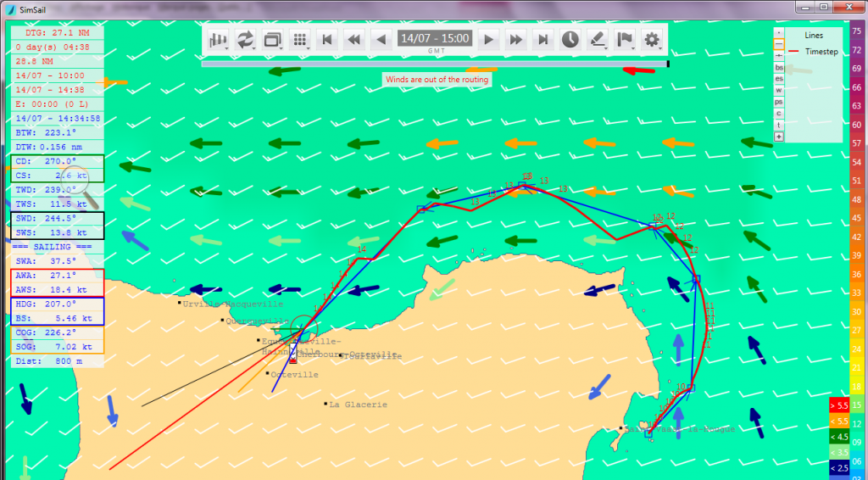This screenshot has height=480, width=868.
Task: Click the clock time icon
Action: [570, 39]
